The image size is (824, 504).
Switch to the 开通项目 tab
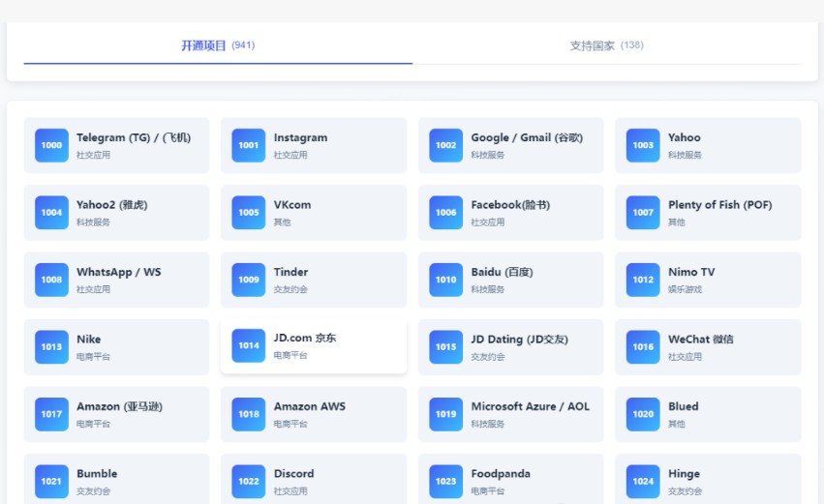coord(218,45)
